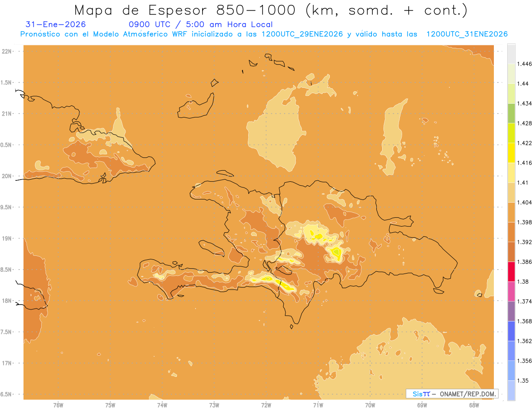The width and height of the screenshot is (532, 411).
Task: Click the legend value '1.398'
Action: coord(525,222)
